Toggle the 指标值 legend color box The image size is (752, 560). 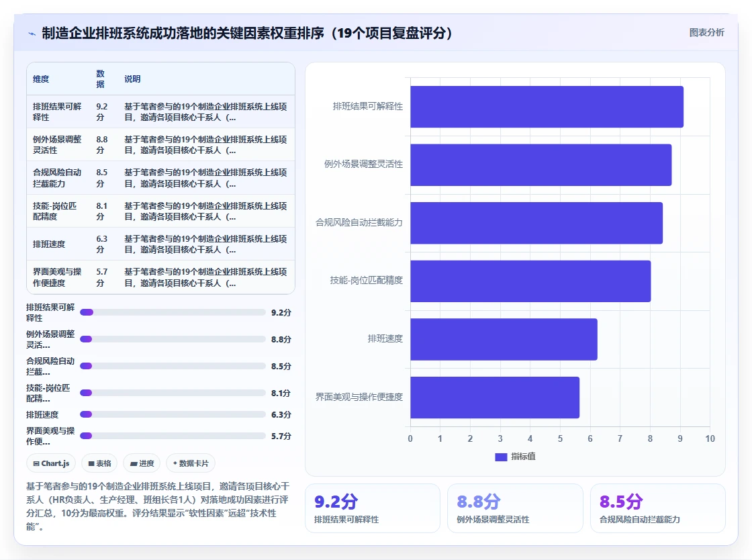501,457
